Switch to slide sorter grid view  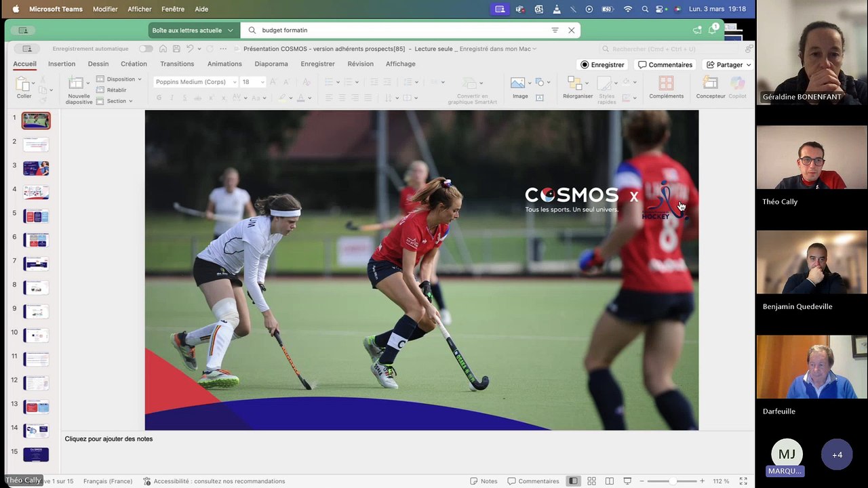click(591, 481)
